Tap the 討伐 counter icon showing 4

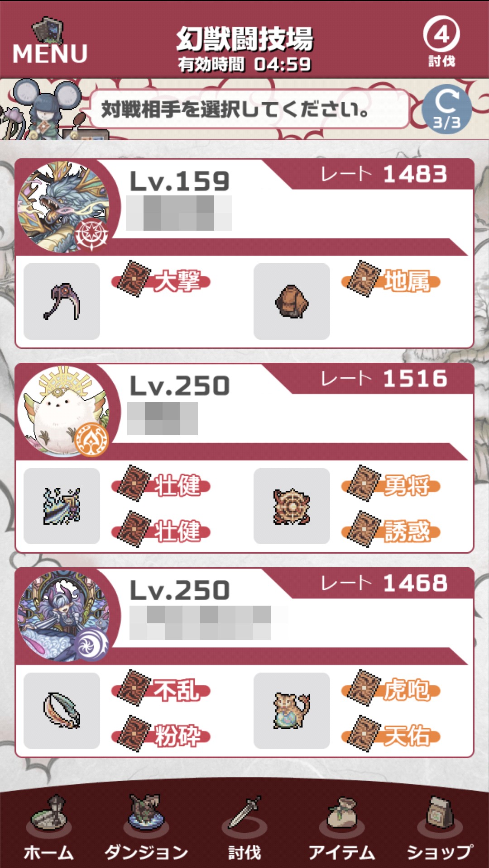coord(441,42)
